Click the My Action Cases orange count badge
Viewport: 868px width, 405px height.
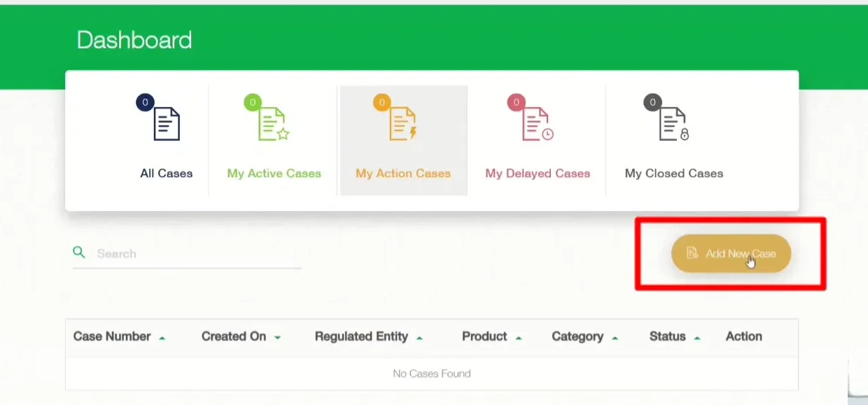[x=381, y=102]
